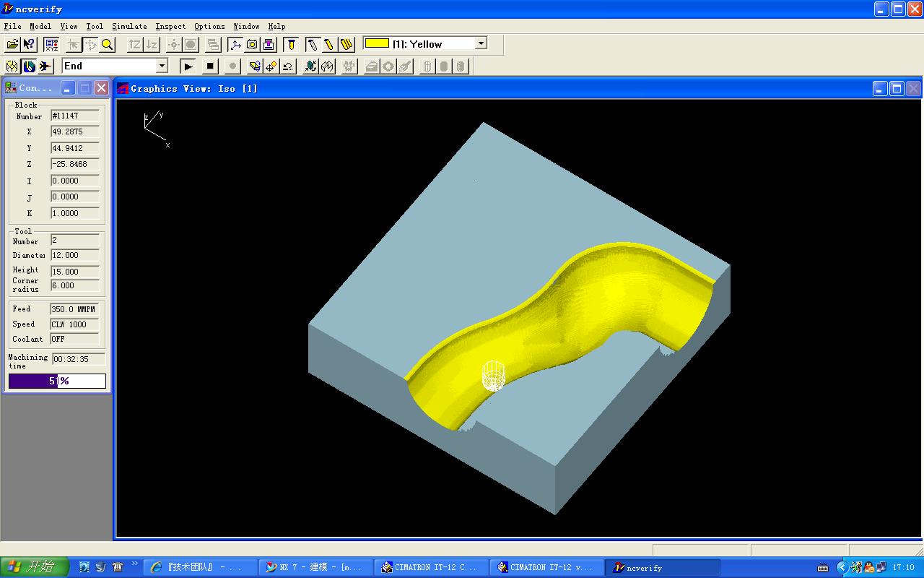This screenshot has height=578, width=924.
Task: Click the colored part inspection icon after record
Action: tap(255, 66)
